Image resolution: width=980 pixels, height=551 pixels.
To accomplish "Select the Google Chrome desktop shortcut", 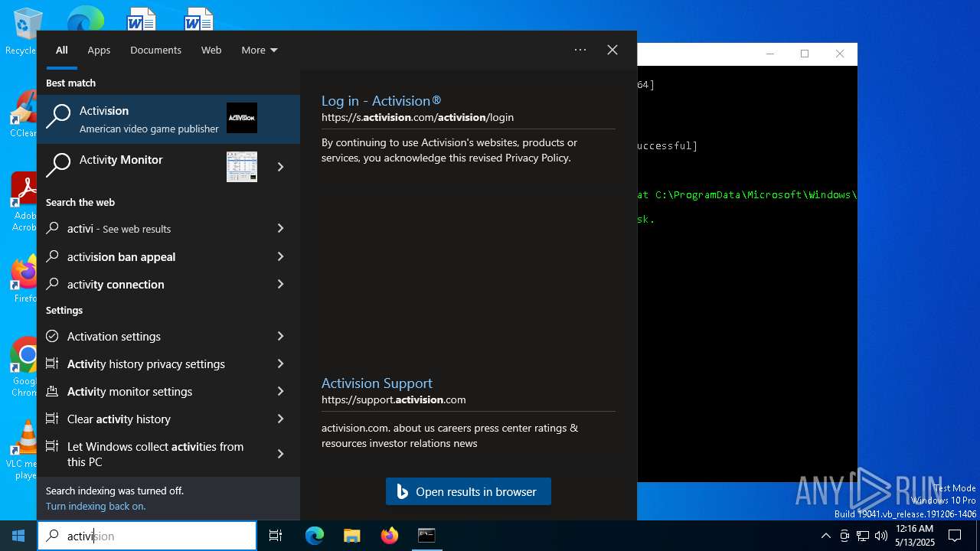I will click(23, 367).
